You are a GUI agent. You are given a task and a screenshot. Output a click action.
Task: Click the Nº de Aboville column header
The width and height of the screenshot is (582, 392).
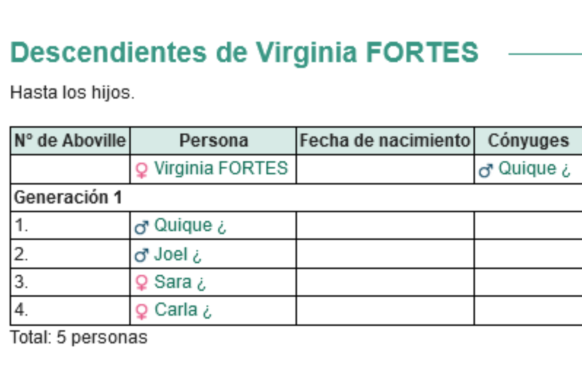pyautogui.click(x=70, y=141)
